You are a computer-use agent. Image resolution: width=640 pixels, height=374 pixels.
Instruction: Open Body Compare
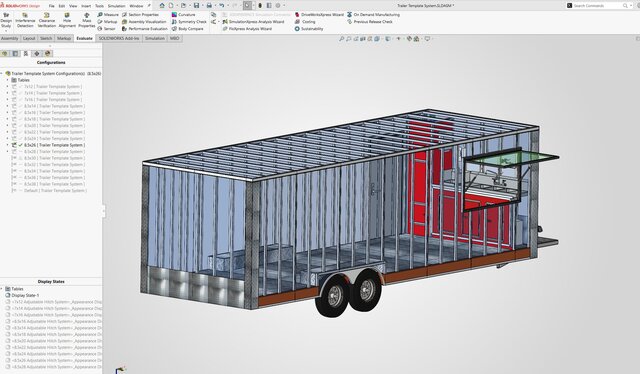pos(187,29)
